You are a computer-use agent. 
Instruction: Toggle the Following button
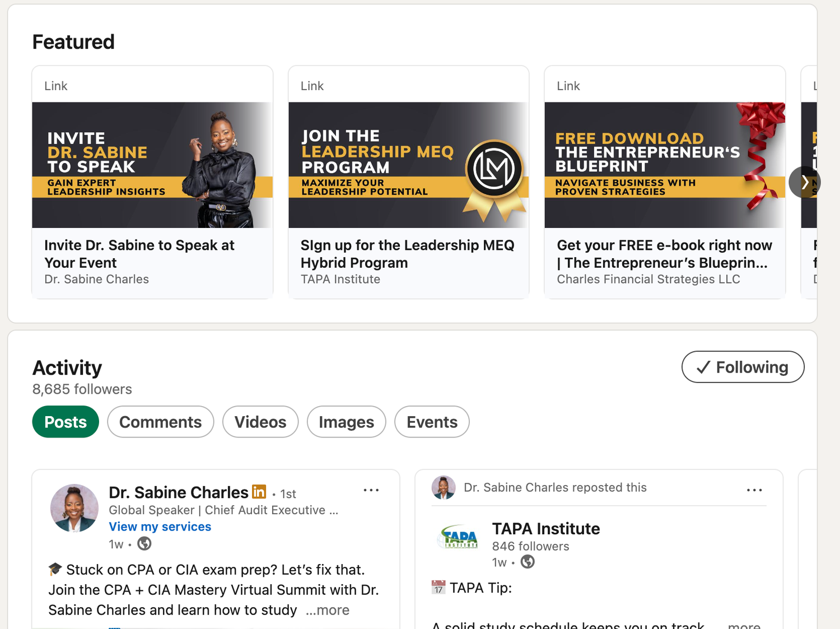coord(743,367)
